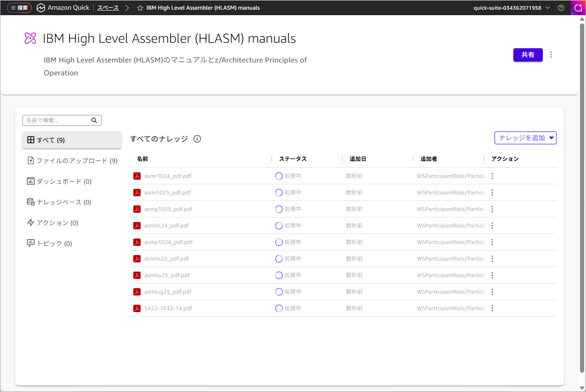Image resolution: width=586 pixels, height=392 pixels.
Task: Open actions menu for asmtis25_pdf.pdf
Action: tap(492, 259)
